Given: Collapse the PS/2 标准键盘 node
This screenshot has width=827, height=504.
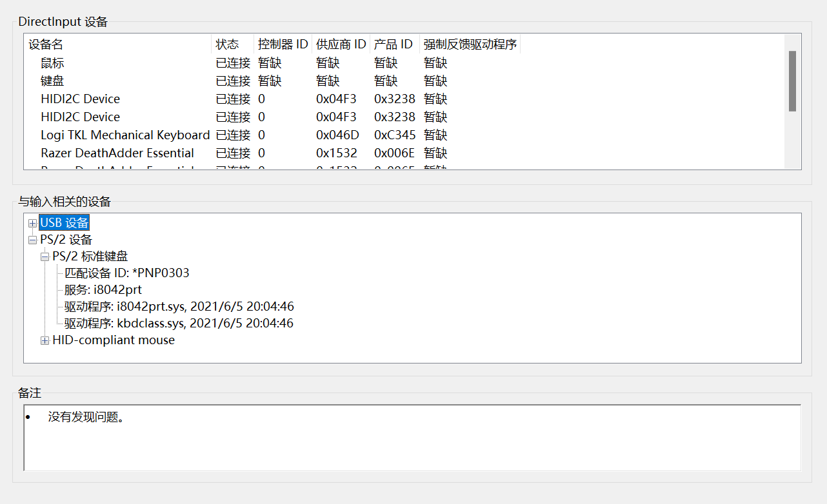Looking at the screenshot, I should coord(45,257).
